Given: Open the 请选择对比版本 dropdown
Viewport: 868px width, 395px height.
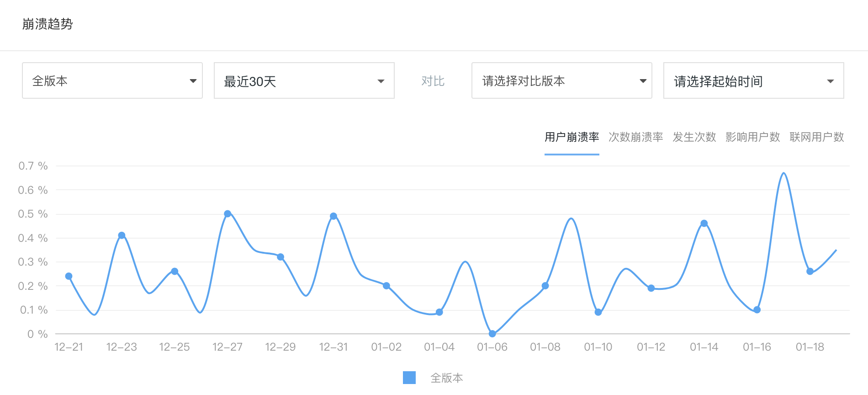Looking at the screenshot, I should [x=561, y=81].
